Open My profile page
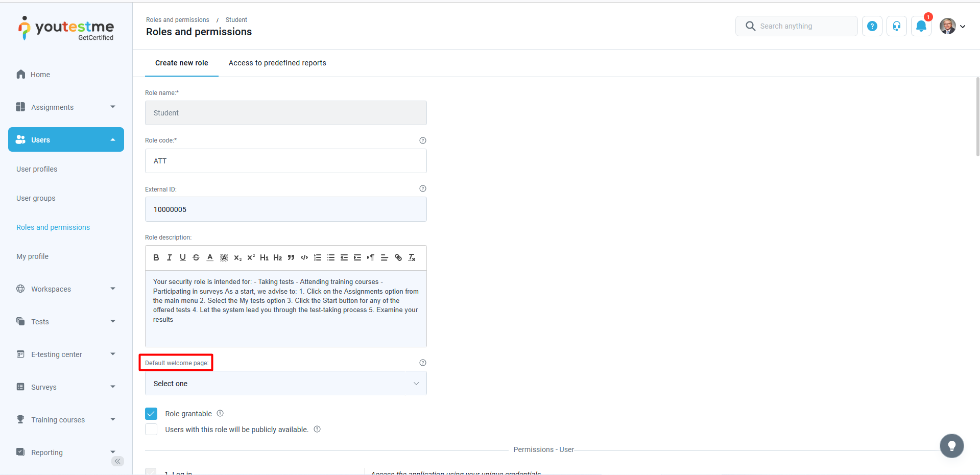 point(32,256)
